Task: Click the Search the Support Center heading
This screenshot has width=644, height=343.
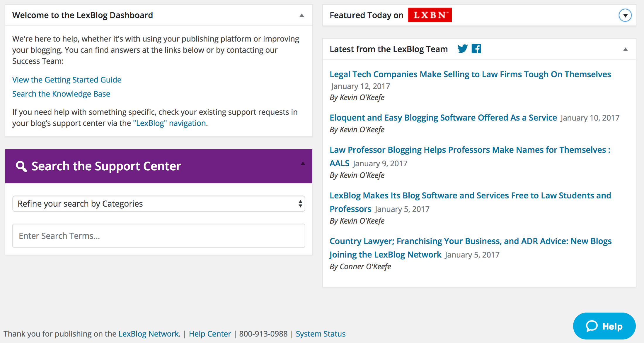Action: pyautogui.click(x=106, y=166)
